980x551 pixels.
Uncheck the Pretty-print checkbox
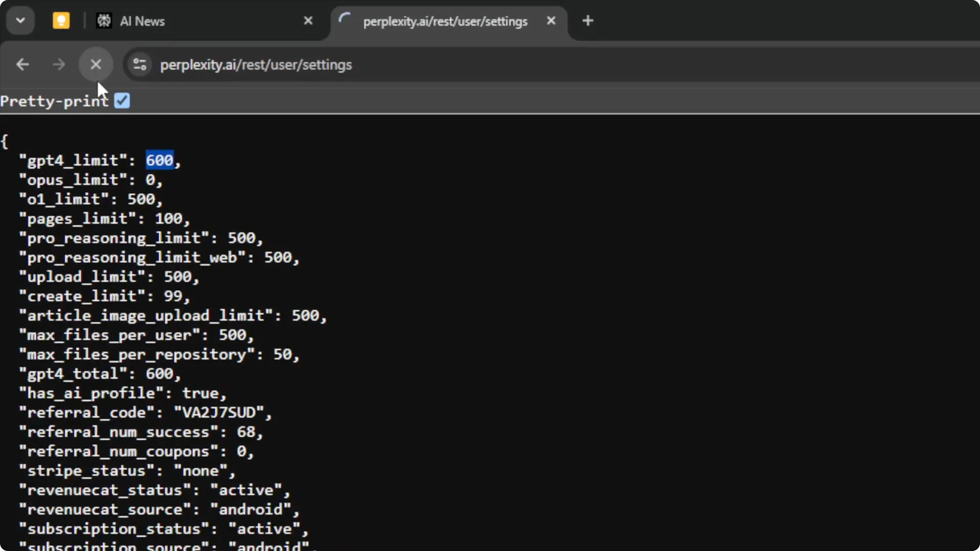[x=121, y=101]
